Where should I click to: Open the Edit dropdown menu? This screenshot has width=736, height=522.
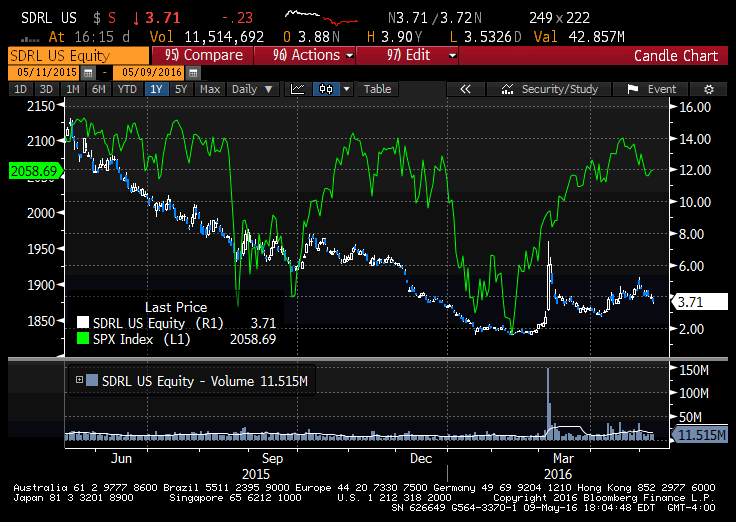click(x=407, y=55)
